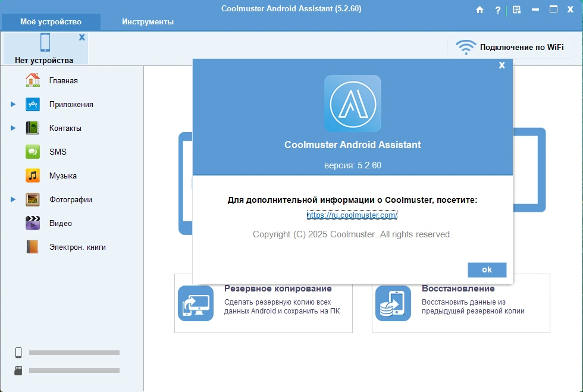Screen dimensions: 583x392
Task: Expand the Фотографии tree node
Action: tap(13, 200)
